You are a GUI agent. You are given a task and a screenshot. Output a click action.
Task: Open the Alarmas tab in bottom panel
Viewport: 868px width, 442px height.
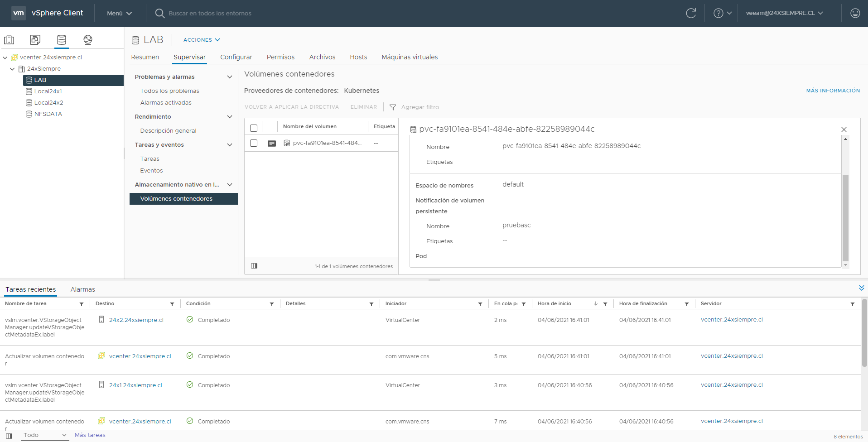(82, 289)
